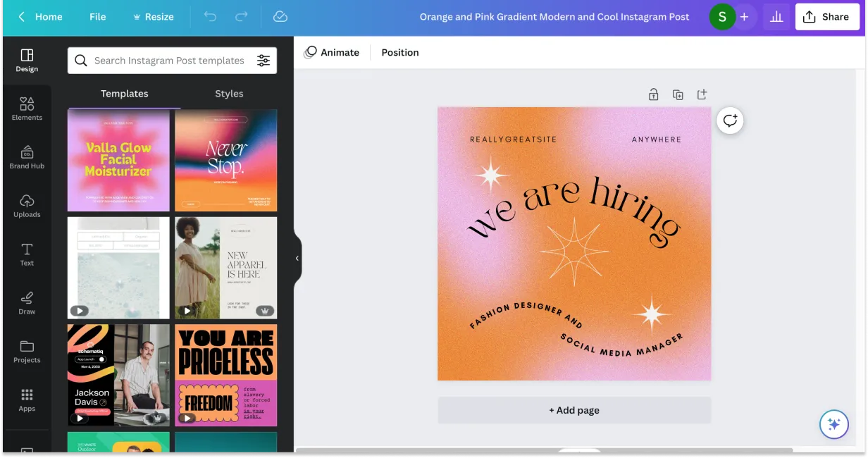Select the large outlined star graphic
Viewport: 868px width, 458px height.
coord(574,251)
